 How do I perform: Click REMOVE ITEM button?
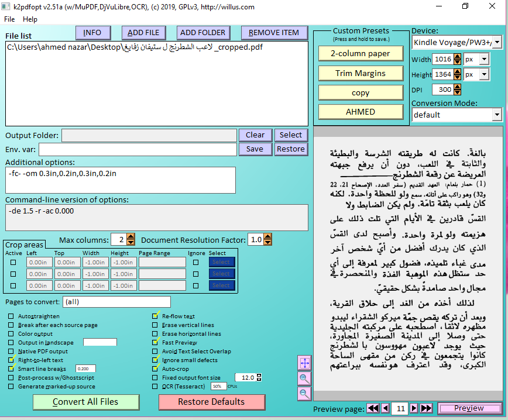point(274,33)
